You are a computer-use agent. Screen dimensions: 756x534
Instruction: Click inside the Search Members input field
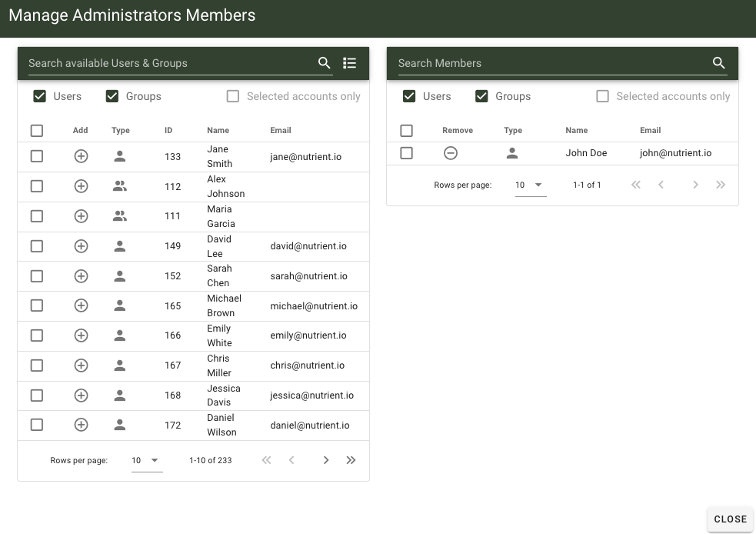(538, 63)
